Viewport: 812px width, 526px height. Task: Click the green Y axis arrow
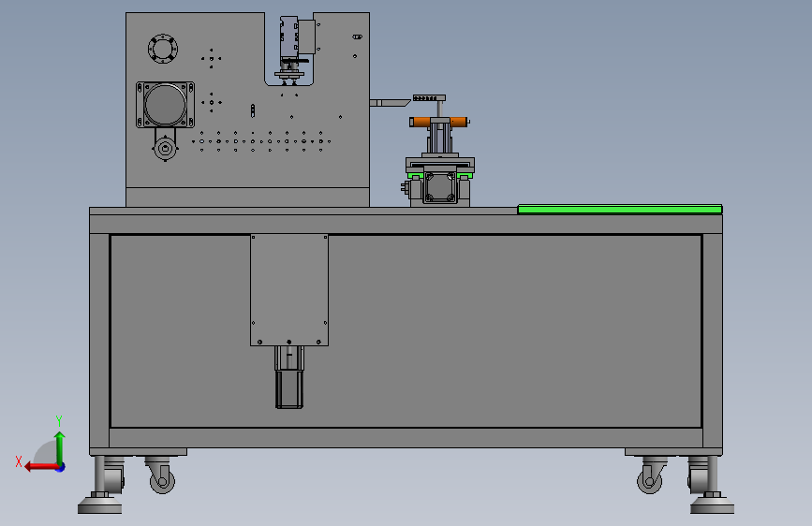pyautogui.click(x=60, y=448)
